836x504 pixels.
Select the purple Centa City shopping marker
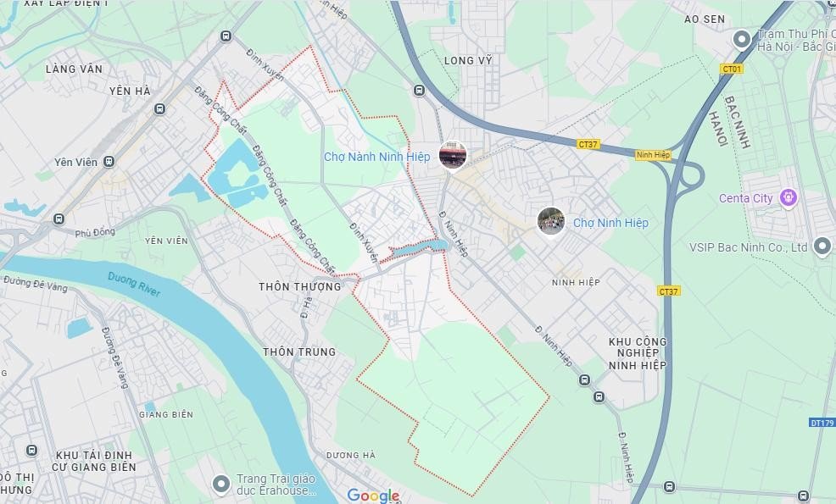[x=788, y=197]
